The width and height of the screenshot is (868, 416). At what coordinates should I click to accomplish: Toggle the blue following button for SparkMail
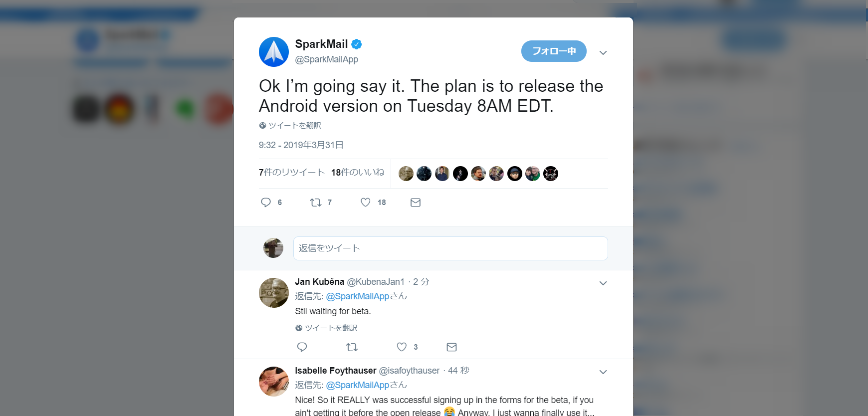554,51
